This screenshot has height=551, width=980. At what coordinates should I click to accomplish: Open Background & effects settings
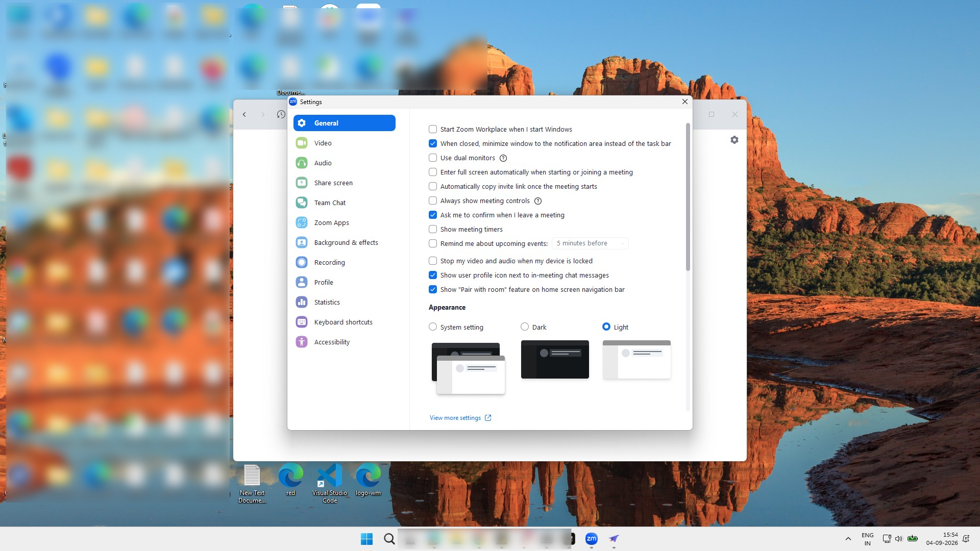(345, 242)
